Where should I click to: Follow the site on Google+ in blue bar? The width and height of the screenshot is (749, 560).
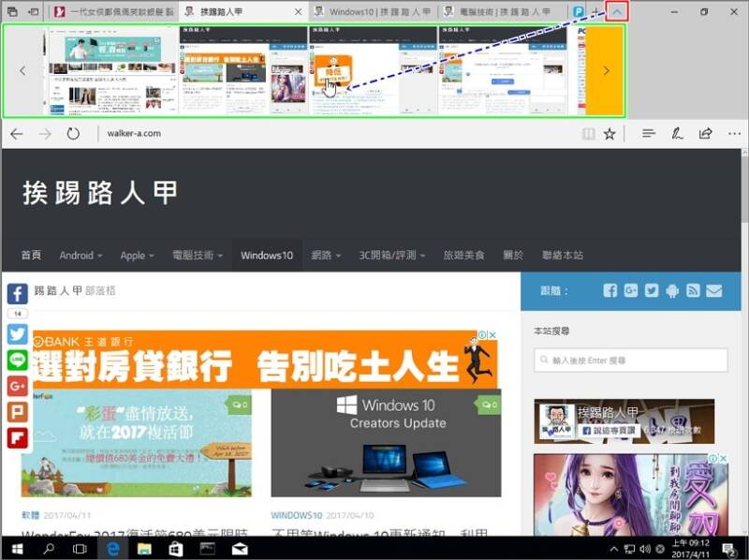click(x=630, y=290)
